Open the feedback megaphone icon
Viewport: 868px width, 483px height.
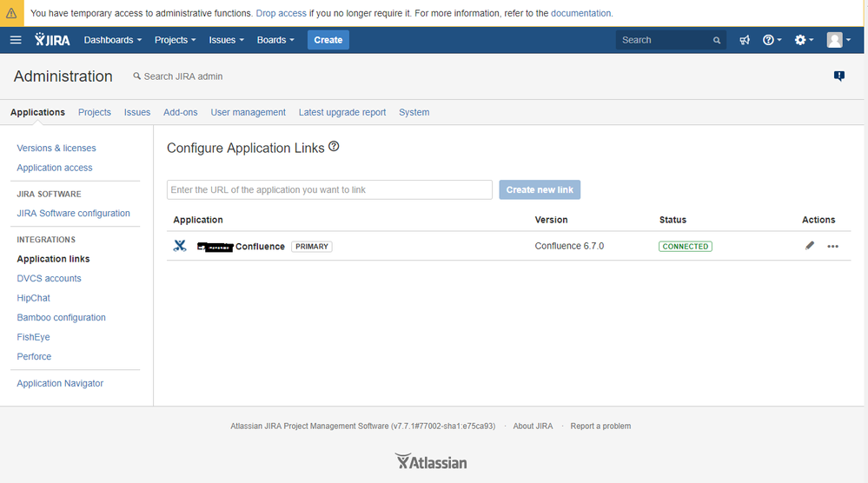(x=745, y=40)
